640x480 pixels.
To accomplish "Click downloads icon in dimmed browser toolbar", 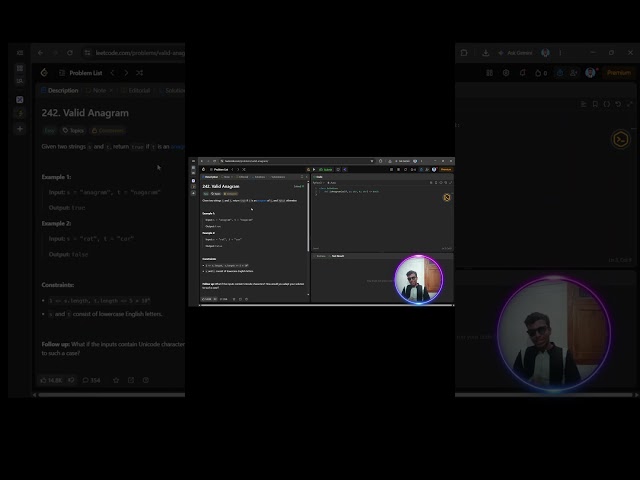I will coord(485,53).
